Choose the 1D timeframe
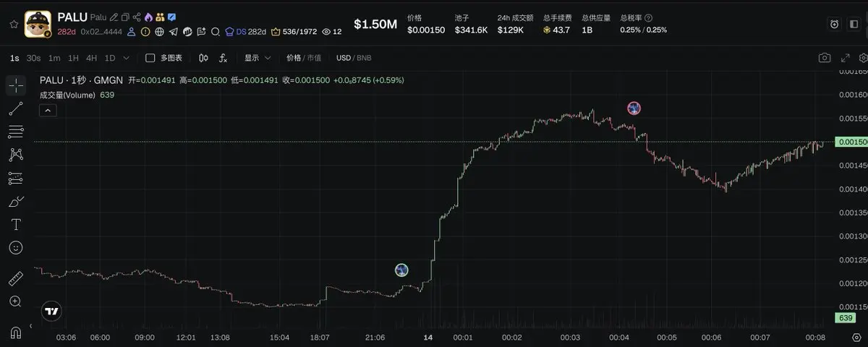The image size is (868, 347). (110, 58)
